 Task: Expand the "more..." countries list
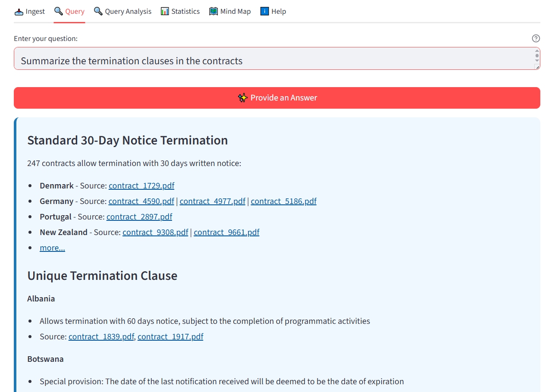52,248
